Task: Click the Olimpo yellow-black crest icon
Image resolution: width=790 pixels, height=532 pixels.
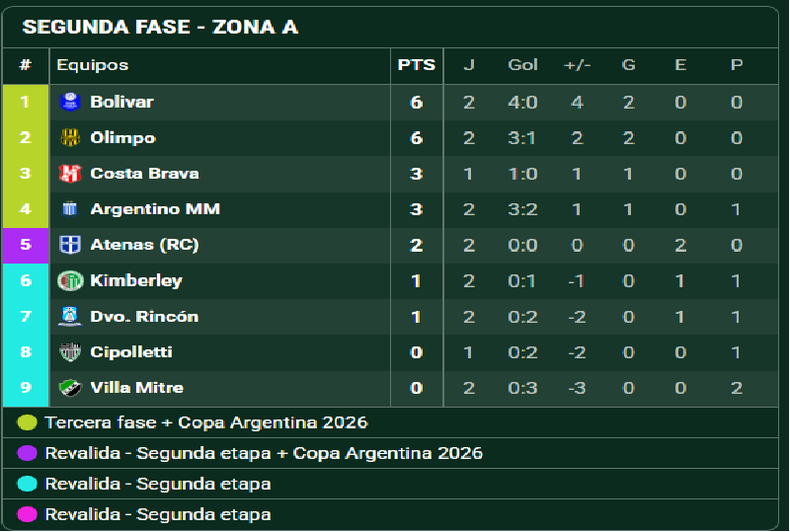Action: (70, 137)
